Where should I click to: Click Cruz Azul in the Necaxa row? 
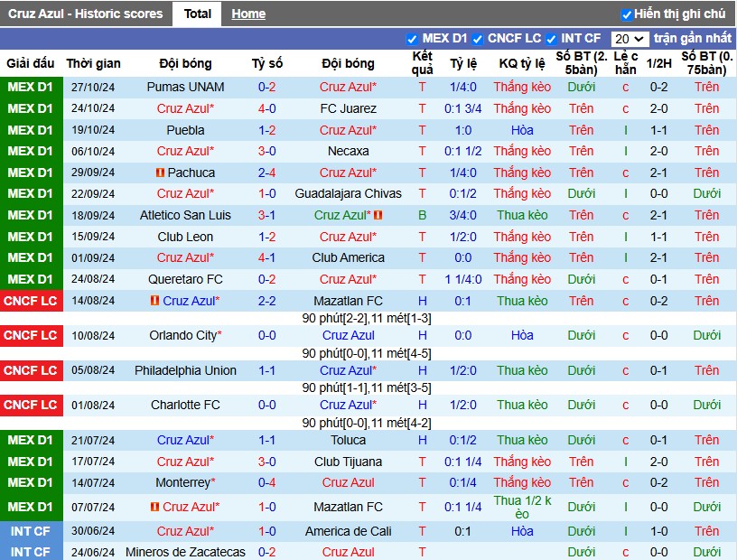click(x=185, y=151)
